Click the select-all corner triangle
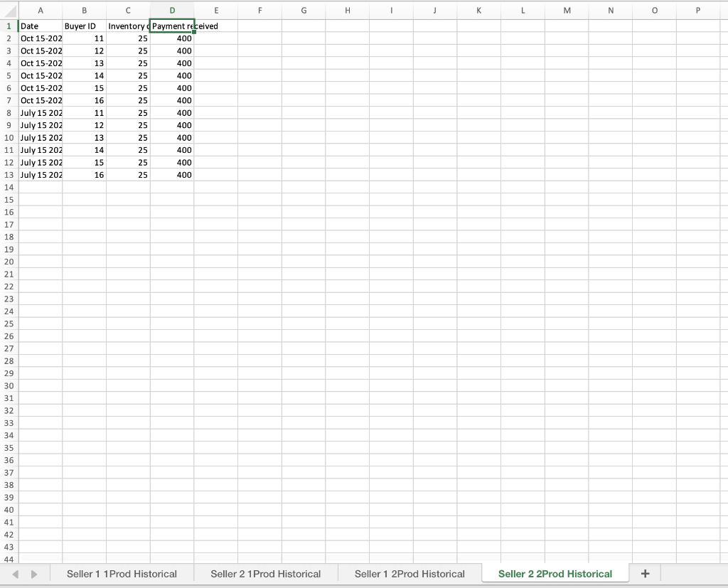728x588 pixels. coord(9,10)
